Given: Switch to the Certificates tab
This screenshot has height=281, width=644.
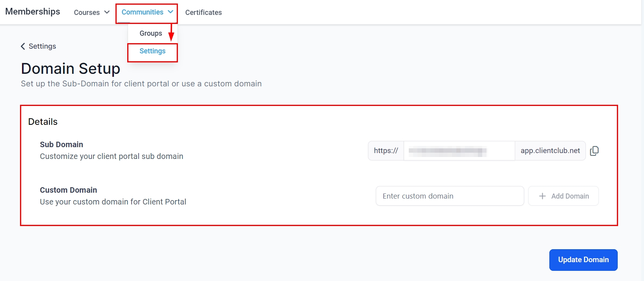Looking at the screenshot, I should [x=203, y=13].
